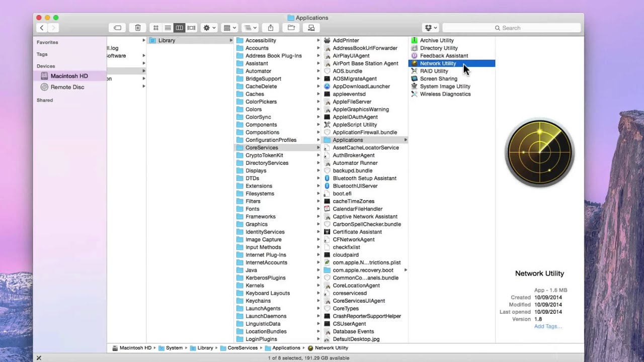Select the Macintosh HD drive in sidebar
This screenshot has width=644, height=362.
point(69,76)
